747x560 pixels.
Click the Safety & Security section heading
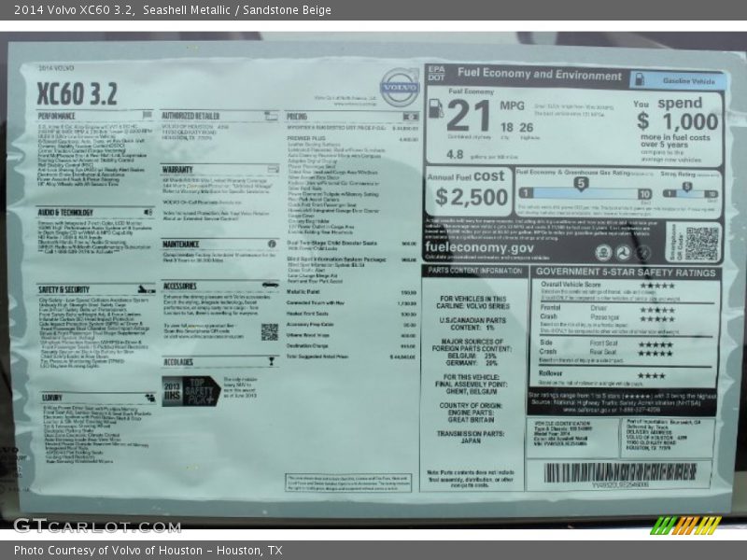pyautogui.click(x=63, y=289)
